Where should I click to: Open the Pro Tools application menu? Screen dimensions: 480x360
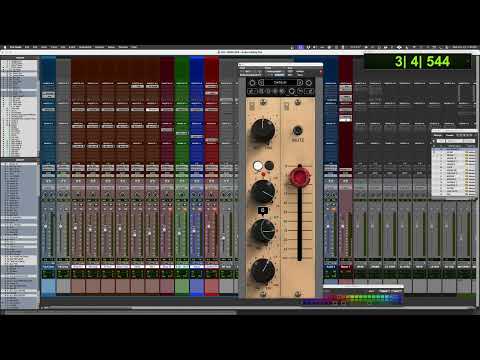coord(16,47)
